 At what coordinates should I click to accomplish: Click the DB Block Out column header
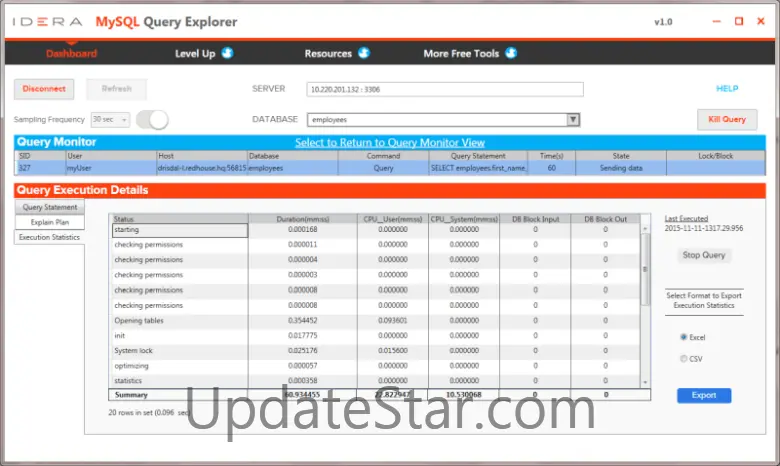click(605, 219)
